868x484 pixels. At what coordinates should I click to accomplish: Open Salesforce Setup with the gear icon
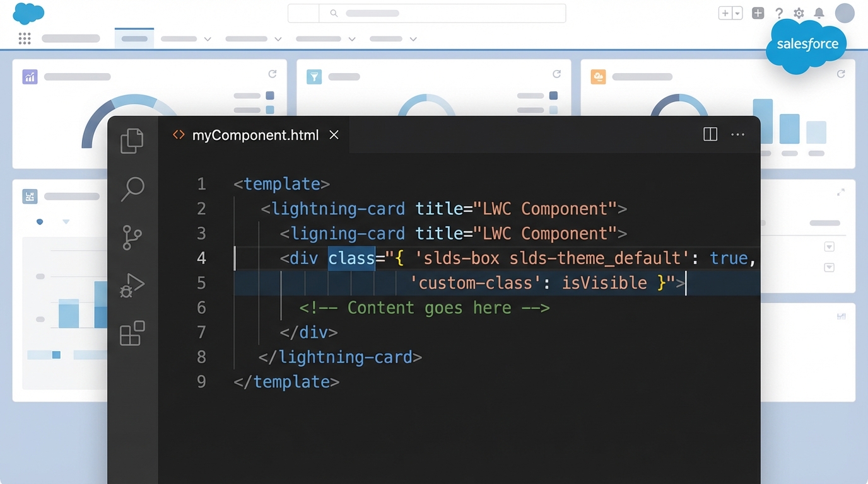799,13
